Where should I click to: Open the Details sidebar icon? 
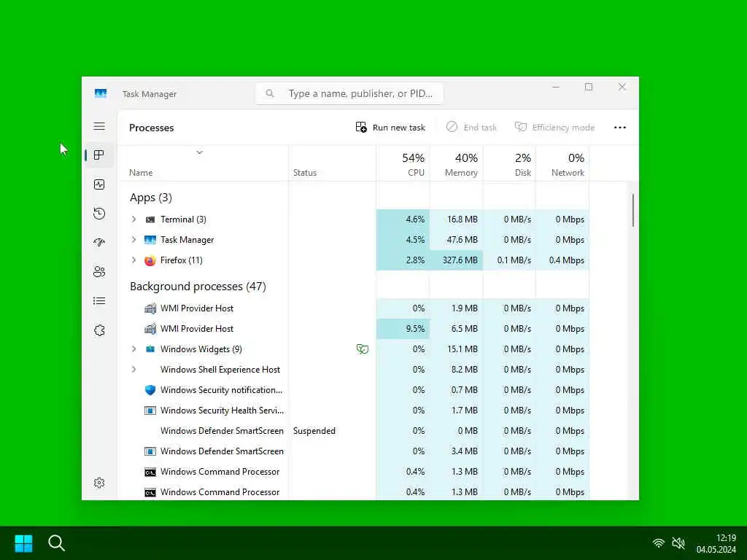[x=99, y=301]
